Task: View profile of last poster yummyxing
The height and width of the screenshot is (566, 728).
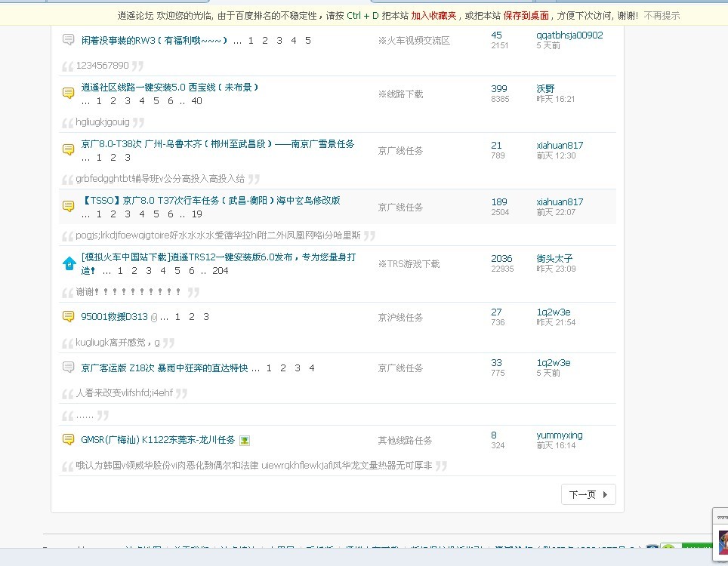Action: (559, 435)
